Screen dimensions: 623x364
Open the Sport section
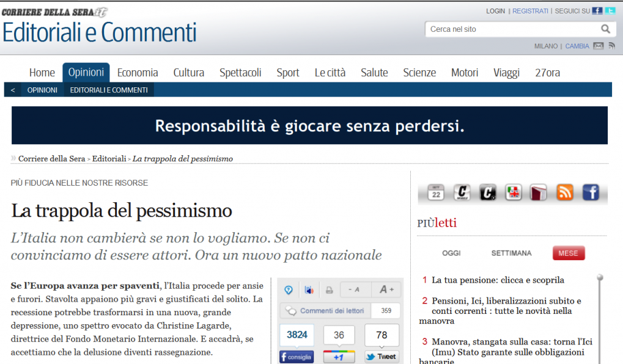(288, 73)
